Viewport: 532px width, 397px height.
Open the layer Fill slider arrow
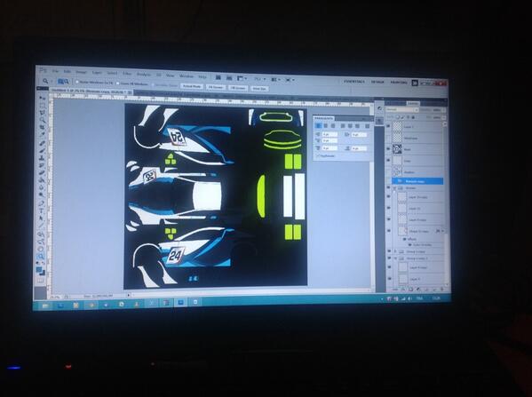click(444, 117)
